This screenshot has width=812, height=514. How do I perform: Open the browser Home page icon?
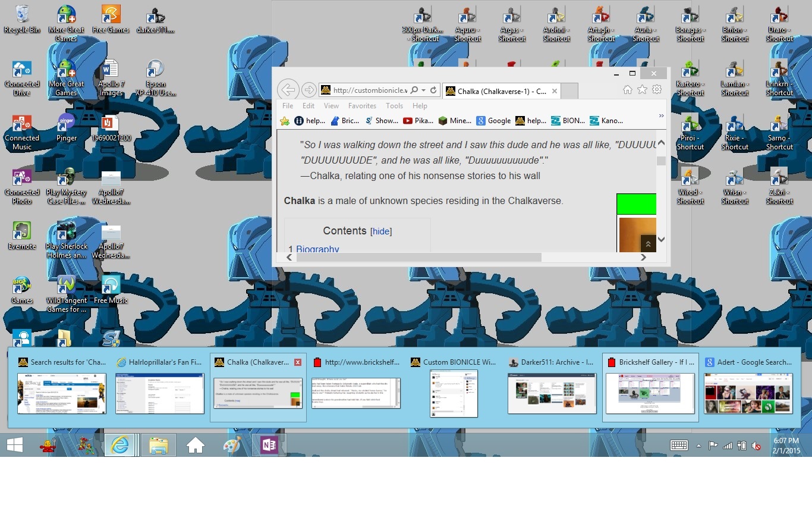pyautogui.click(x=627, y=90)
